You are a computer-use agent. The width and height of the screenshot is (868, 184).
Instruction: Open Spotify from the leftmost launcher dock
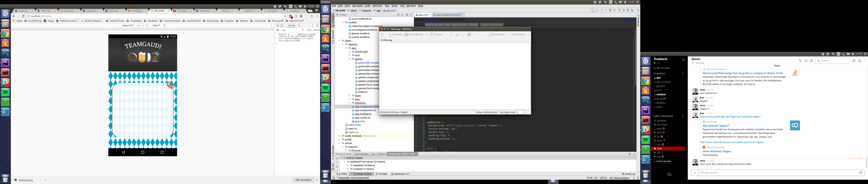[5, 92]
